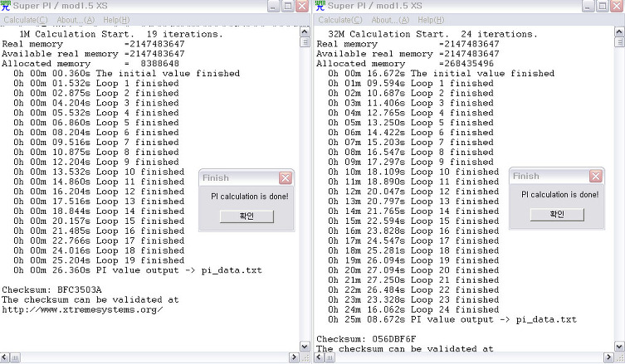The image size is (625, 364).
Task: Click 'Real memory' line in left window
Action: (x=93, y=44)
